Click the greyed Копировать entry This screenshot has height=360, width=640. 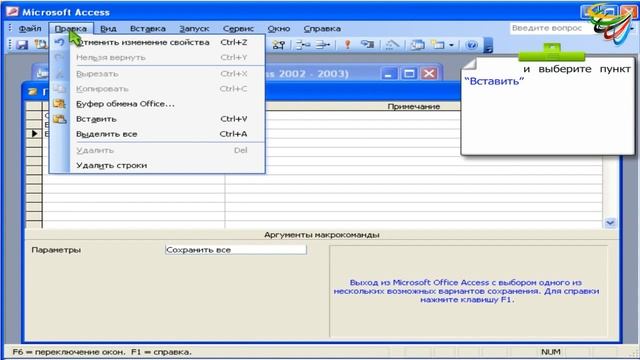tap(158, 89)
